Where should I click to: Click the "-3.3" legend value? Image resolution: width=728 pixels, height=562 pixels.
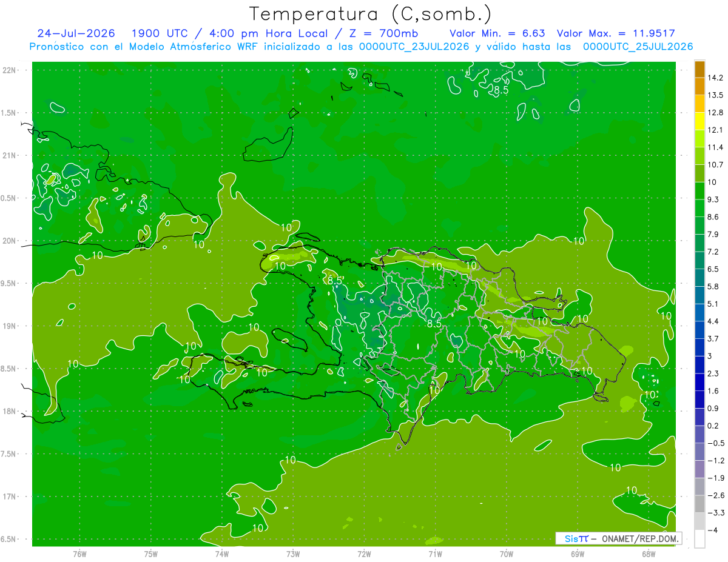tap(716, 512)
